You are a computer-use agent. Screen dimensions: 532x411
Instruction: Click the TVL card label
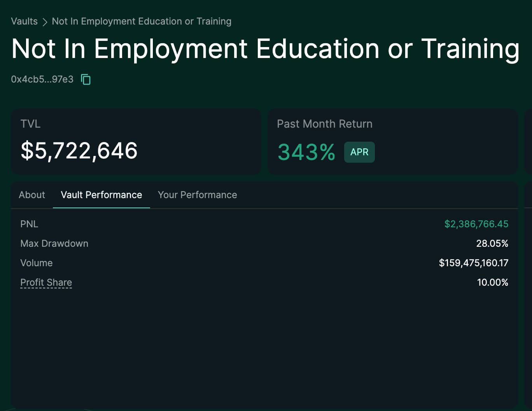click(x=30, y=124)
